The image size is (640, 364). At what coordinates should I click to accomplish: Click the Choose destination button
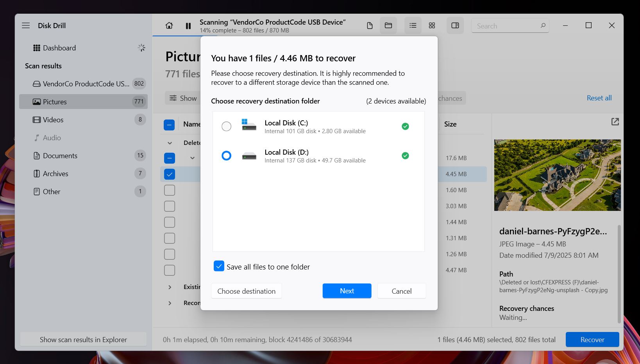[247, 291]
